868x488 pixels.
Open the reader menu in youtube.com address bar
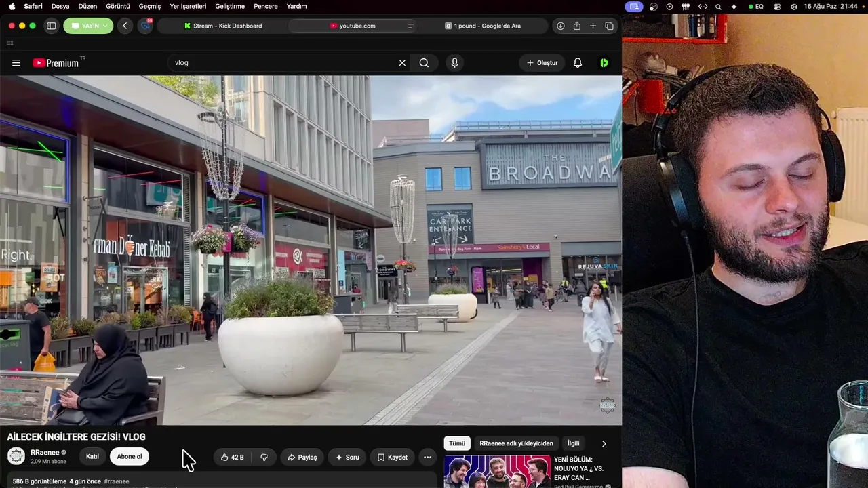click(x=410, y=26)
